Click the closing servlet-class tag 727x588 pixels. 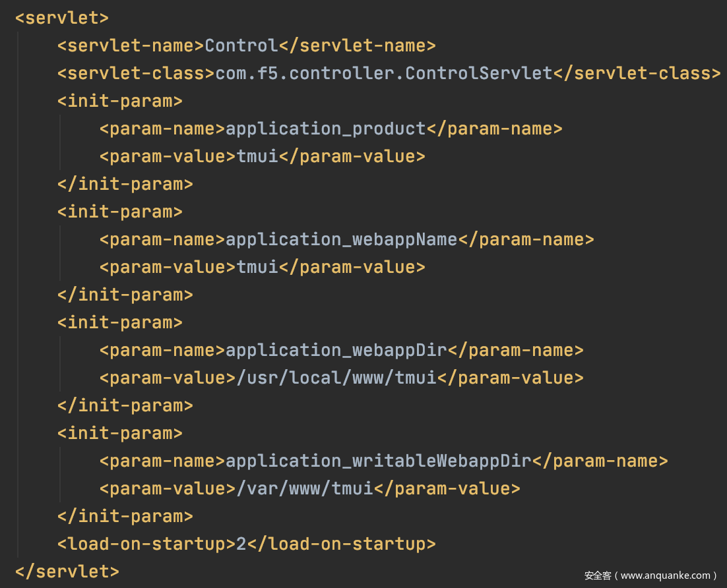pos(637,73)
